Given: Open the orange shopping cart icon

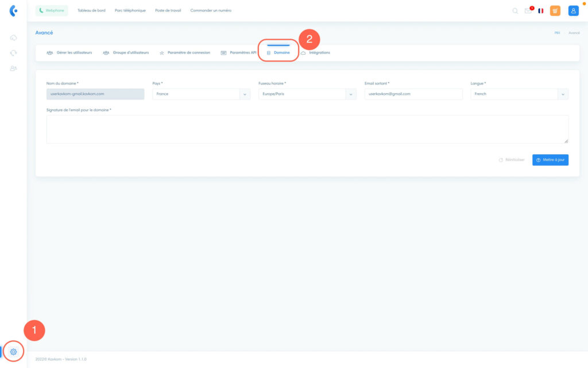Looking at the screenshot, I should point(555,10).
